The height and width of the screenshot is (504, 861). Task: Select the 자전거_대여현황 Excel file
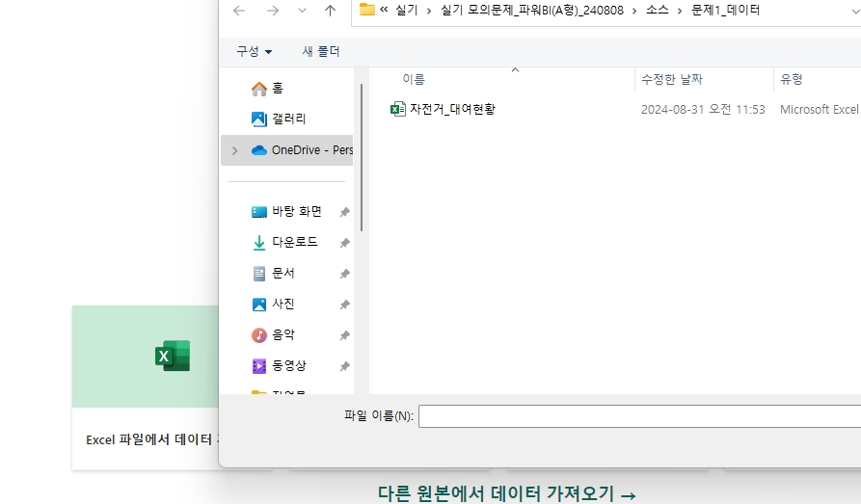tap(452, 109)
